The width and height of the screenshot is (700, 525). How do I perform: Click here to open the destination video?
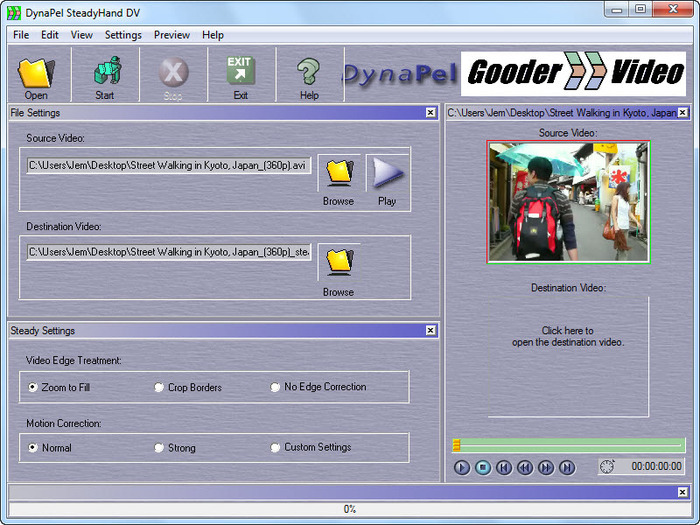coord(568,336)
